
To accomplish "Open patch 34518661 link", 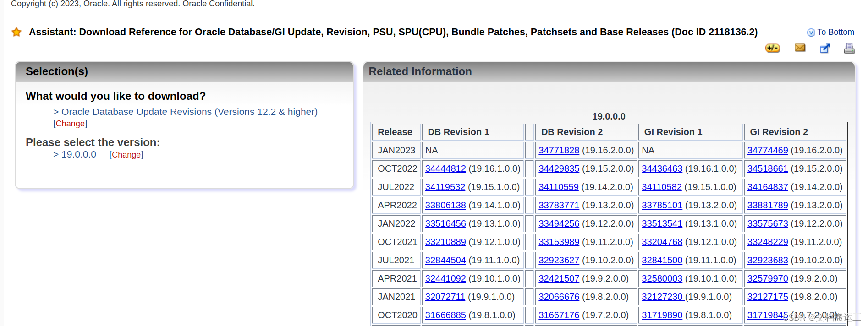I will tap(768, 168).
